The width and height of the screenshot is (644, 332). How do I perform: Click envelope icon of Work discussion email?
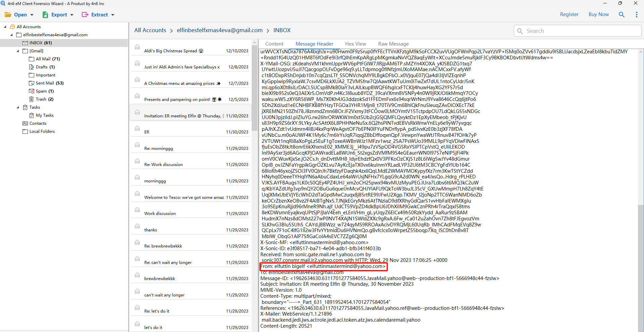(137, 209)
